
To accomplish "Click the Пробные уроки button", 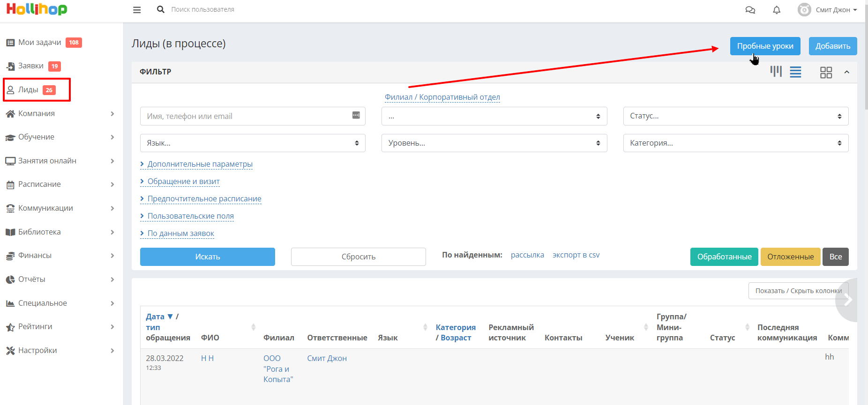I will (x=765, y=46).
